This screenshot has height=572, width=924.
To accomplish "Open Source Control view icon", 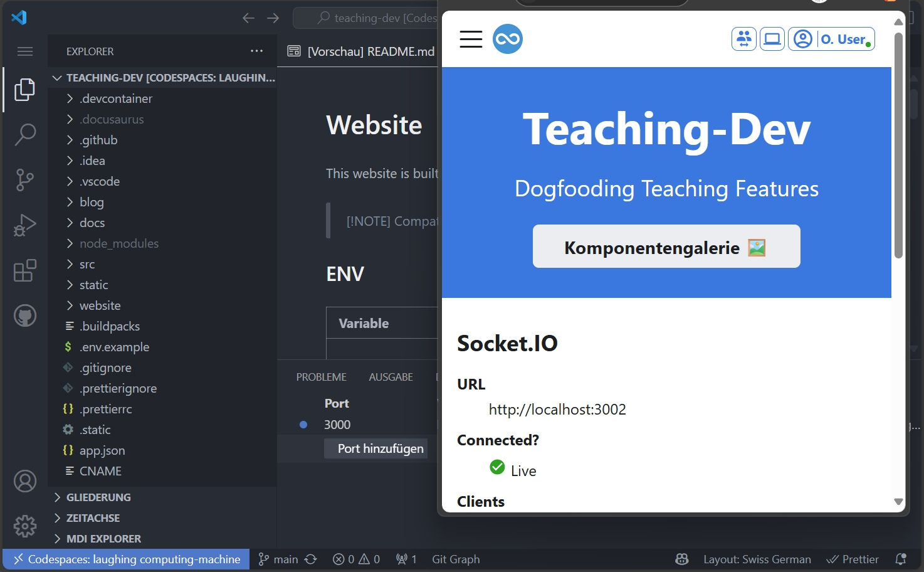I will click(x=25, y=180).
